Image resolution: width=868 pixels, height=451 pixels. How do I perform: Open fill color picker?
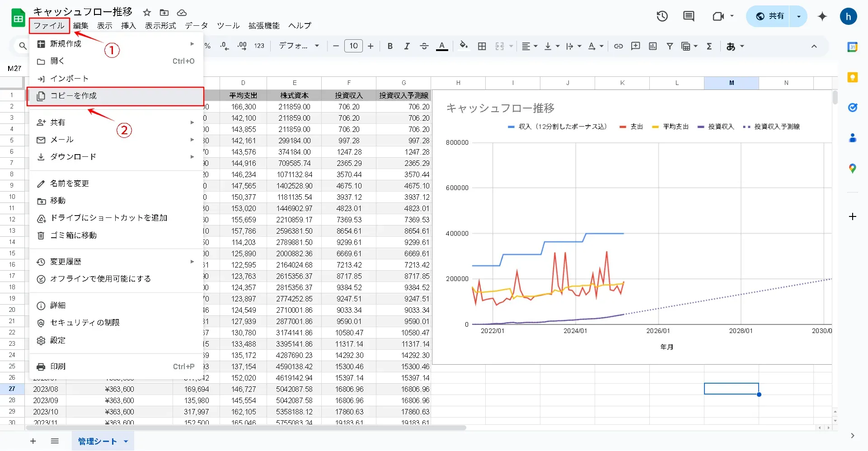point(464,46)
